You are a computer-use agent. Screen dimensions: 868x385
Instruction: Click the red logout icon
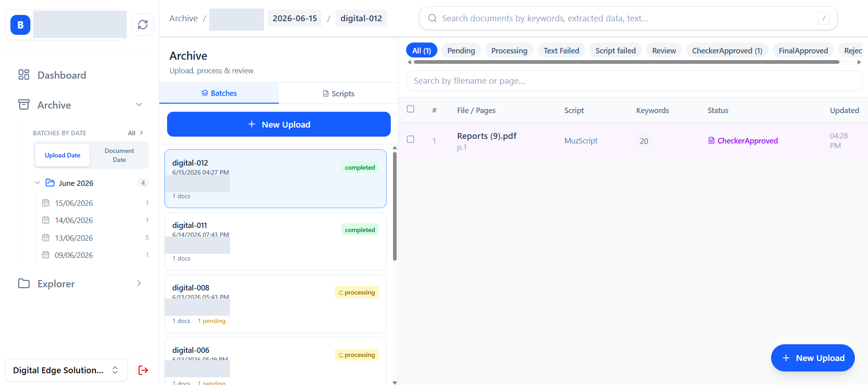[143, 370]
